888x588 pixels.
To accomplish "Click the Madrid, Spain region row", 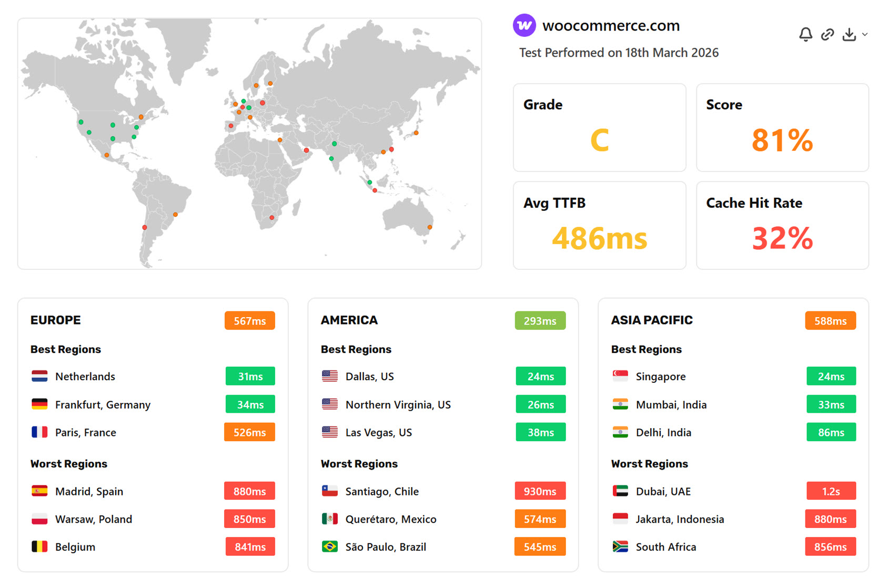I will [153, 491].
